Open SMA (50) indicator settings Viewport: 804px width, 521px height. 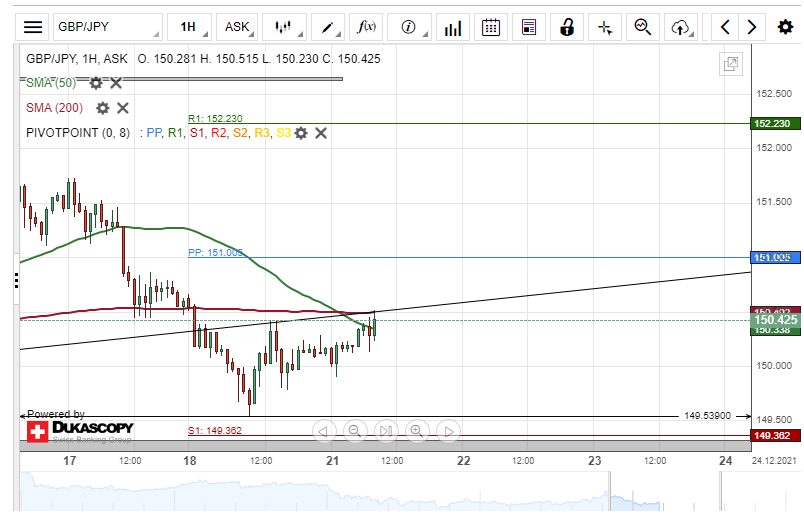coord(96,83)
